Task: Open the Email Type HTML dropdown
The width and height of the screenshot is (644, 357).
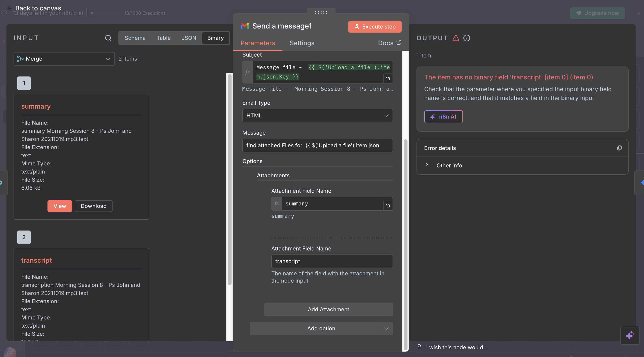Action: point(317,116)
